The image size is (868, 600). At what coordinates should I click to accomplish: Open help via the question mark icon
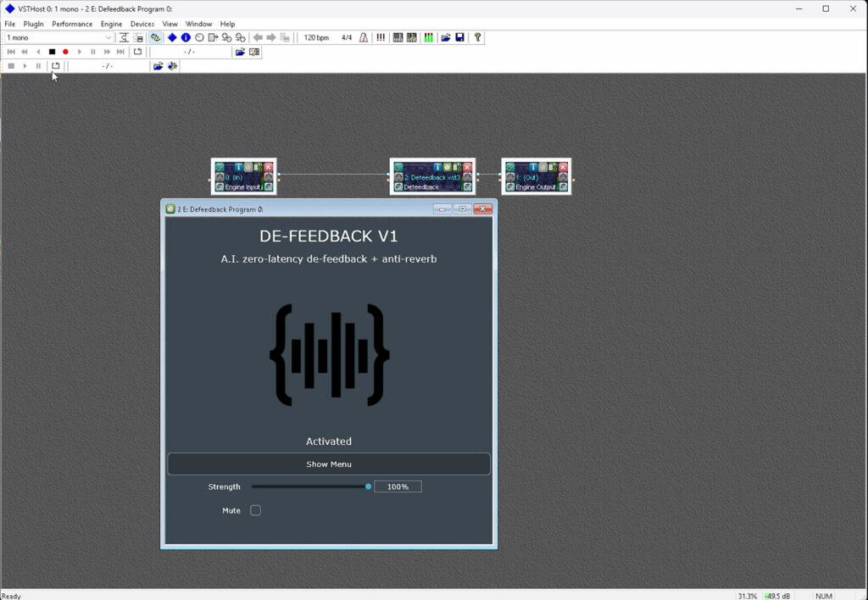[477, 37]
